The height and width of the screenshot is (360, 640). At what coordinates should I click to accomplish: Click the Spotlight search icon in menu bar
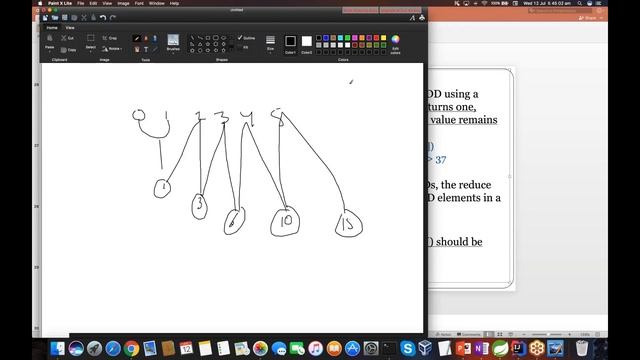point(580,3)
